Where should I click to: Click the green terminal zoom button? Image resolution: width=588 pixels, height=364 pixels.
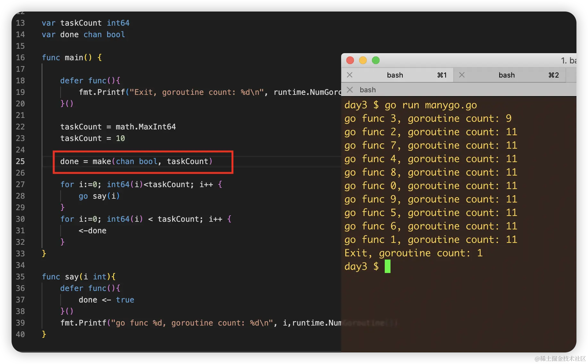(x=376, y=60)
